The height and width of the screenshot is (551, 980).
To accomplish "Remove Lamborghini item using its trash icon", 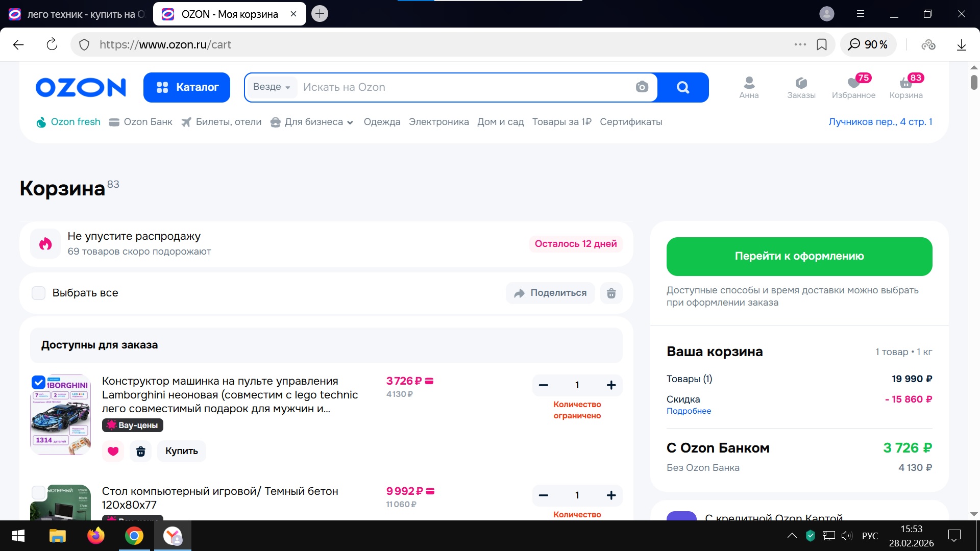I will 141,451.
